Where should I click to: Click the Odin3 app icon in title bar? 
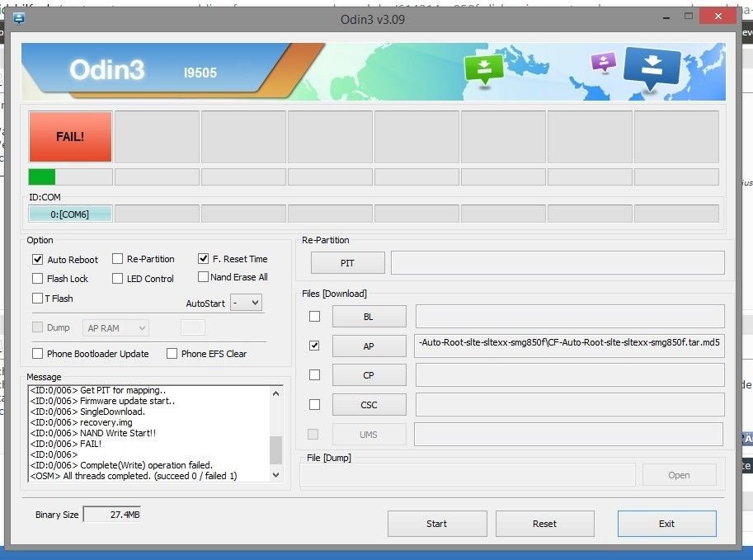19,19
